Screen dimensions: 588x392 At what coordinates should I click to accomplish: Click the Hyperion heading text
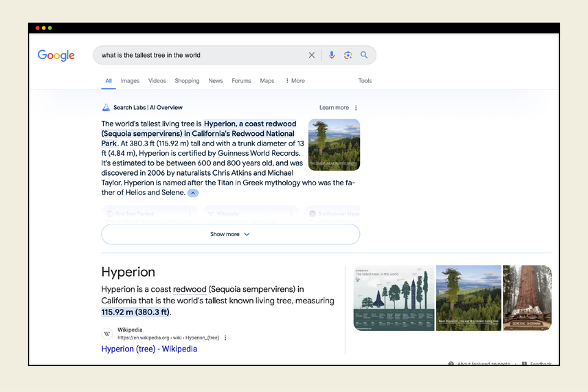(128, 272)
